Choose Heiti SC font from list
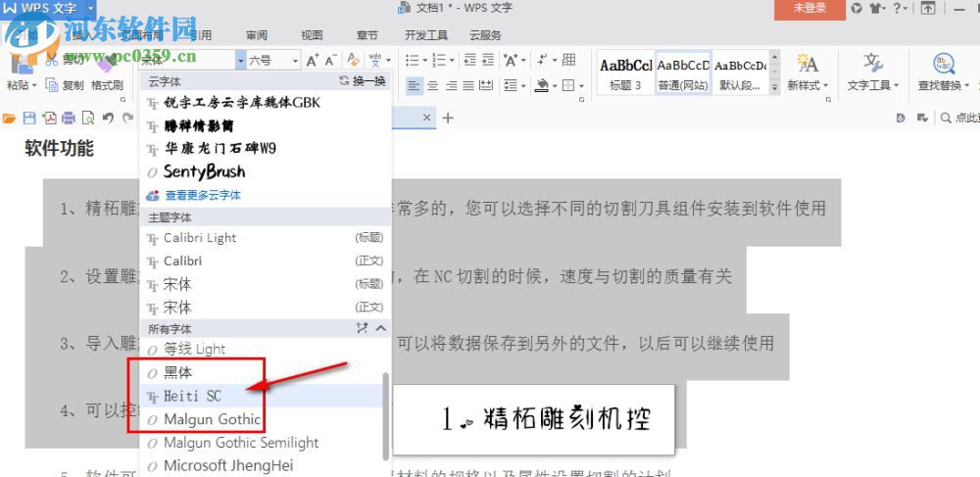980x477 pixels. (264, 396)
